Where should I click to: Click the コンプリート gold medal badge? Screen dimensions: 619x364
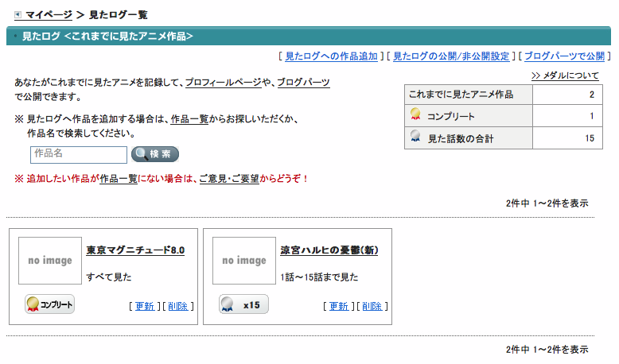point(49,304)
